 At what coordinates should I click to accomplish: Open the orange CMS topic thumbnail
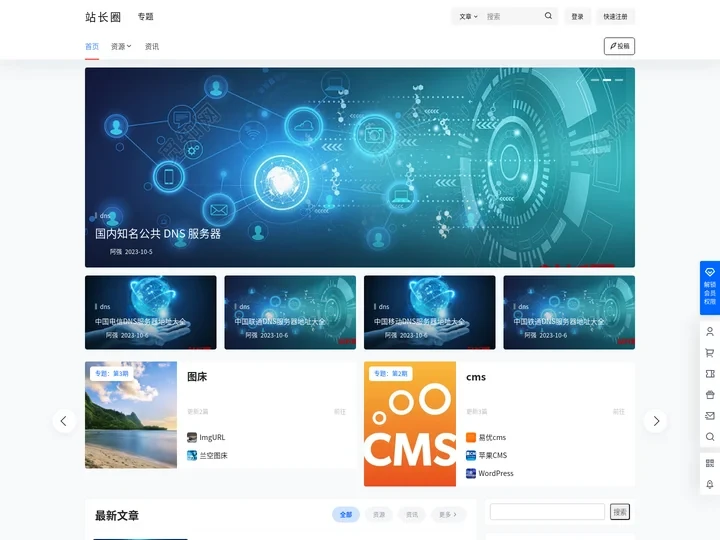(410, 424)
